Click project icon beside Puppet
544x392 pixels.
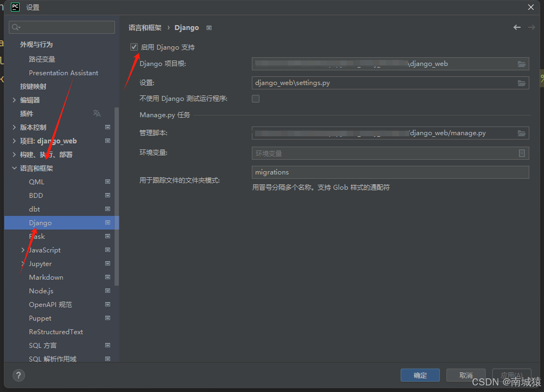107,318
